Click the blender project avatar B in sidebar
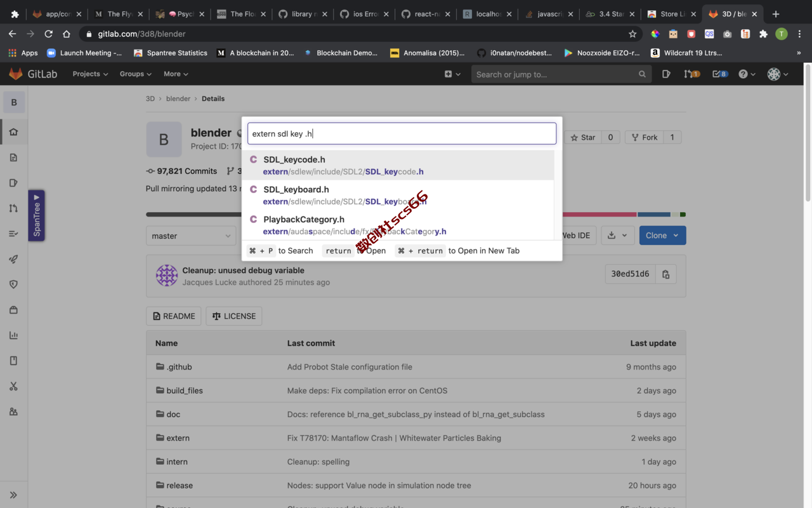Image resolution: width=812 pixels, height=508 pixels. click(x=14, y=102)
